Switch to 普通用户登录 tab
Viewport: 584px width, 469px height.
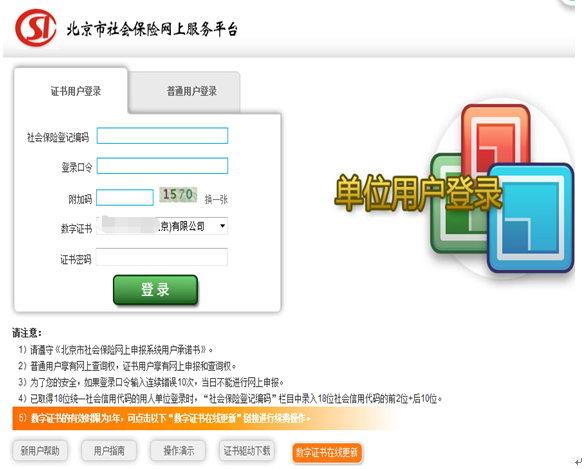coord(191,91)
